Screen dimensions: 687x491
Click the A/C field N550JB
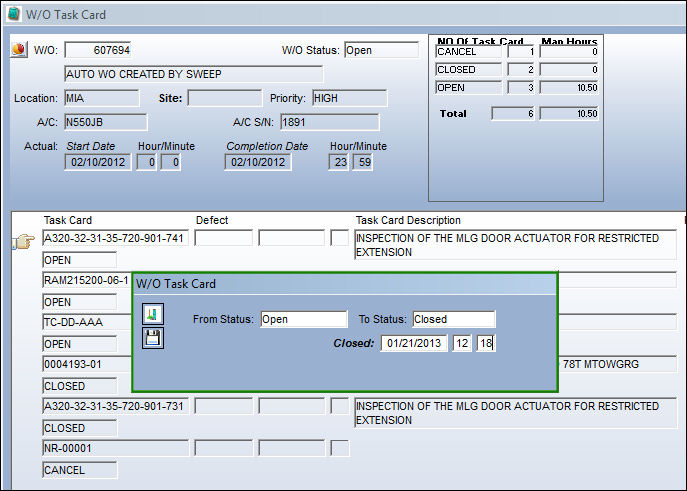point(106,122)
